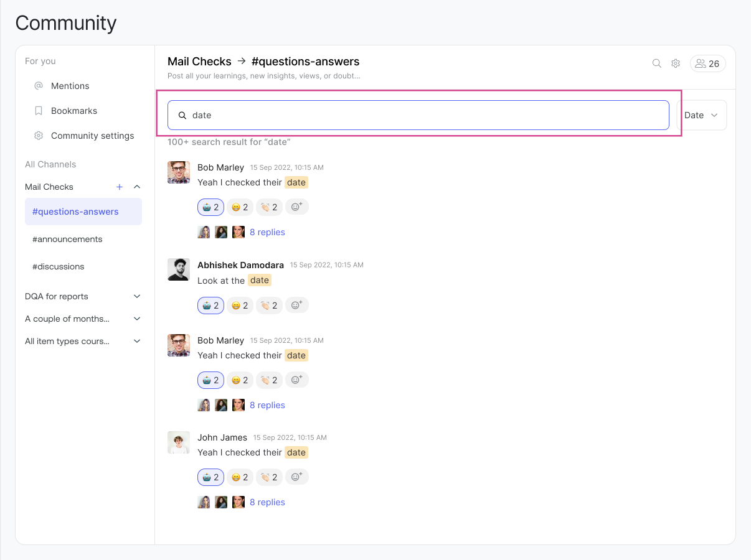The width and height of the screenshot is (751, 560).
Task: Click the search magnifier icon in header
Action: 656,63
